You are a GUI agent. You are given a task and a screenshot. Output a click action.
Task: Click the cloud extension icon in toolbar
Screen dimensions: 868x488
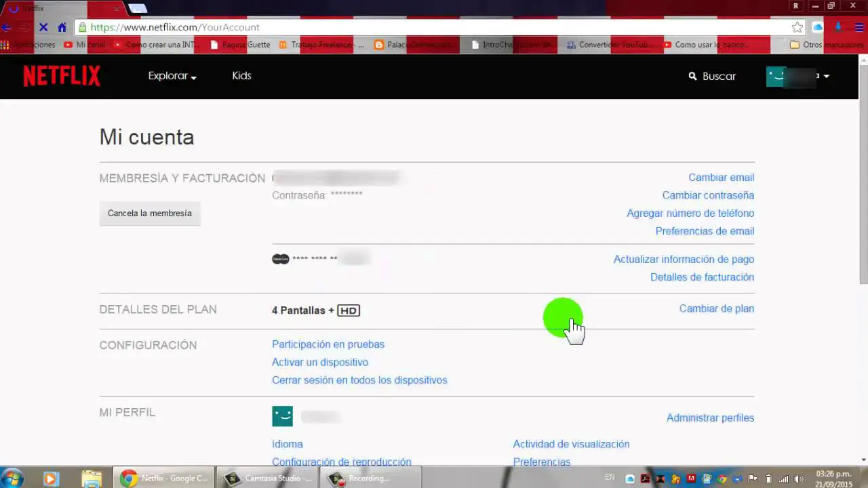tap(818, 28)
